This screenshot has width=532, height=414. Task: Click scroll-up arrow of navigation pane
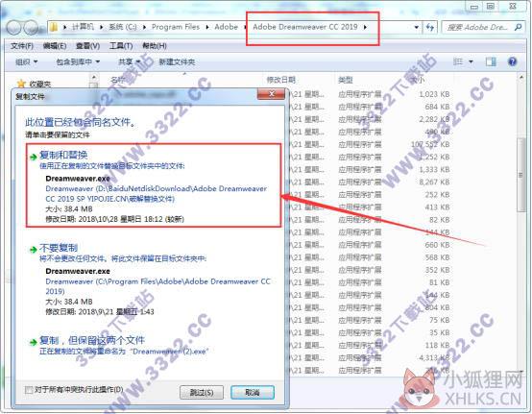click(94, 78)
